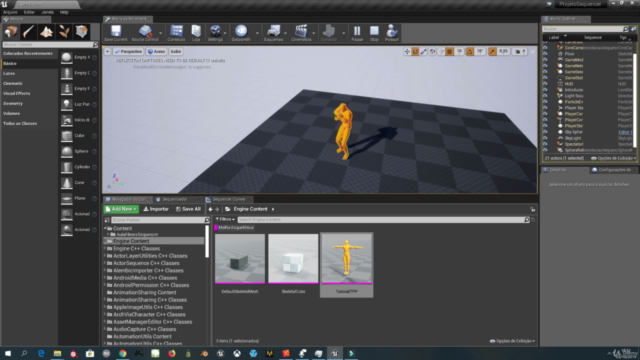This screenshot has width=640, height=360.
Task: Click the Aceso lit view mode button
Action: click(157, 51)
